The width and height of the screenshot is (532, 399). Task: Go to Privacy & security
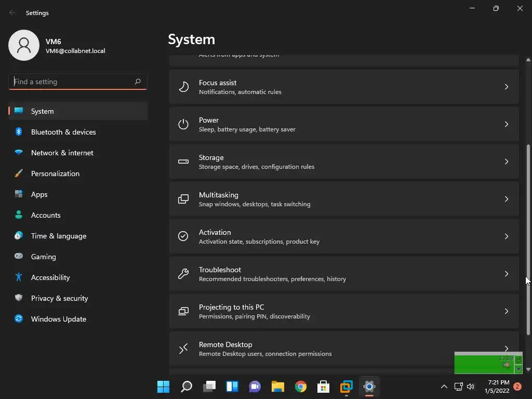coord(78,298)
